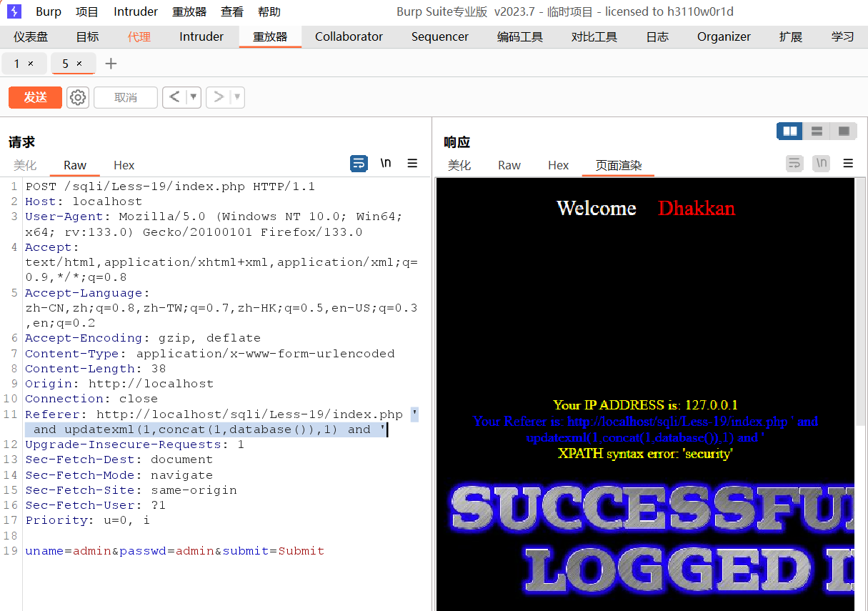The image size is (868, 611).
Task: Switch to 仪表盘 tab
Action: [31, 36]
